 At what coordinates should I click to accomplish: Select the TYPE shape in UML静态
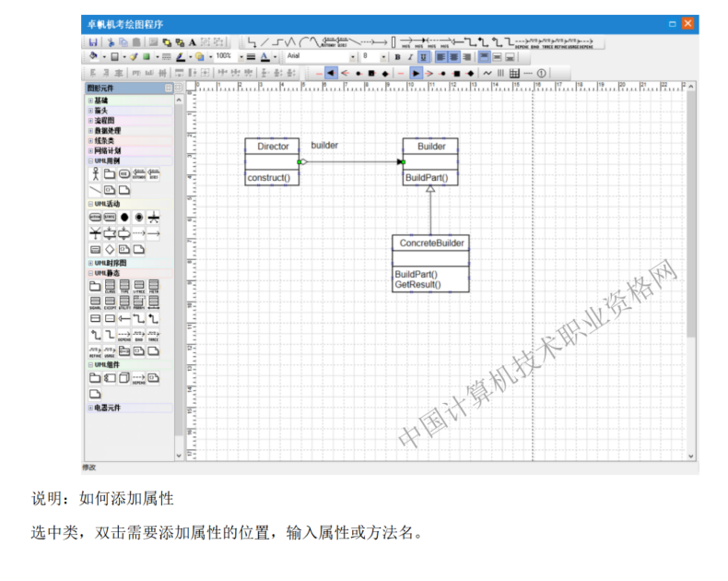point(124,286)
